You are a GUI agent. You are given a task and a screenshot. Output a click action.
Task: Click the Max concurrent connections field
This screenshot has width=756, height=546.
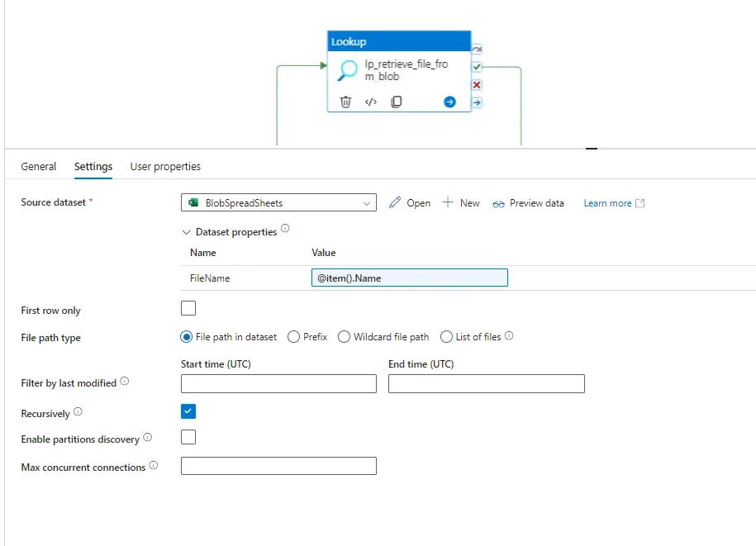coord(278,466)
